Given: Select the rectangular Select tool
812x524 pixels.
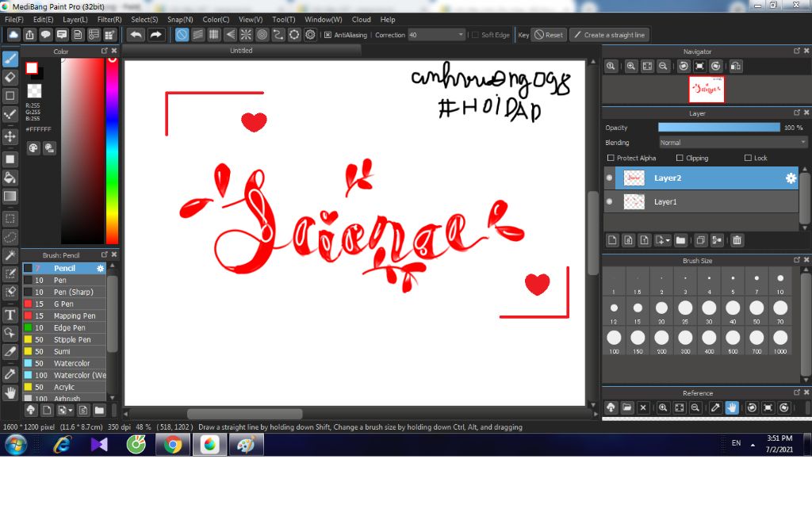Looking at the screenshot, I should pos(10,219).
